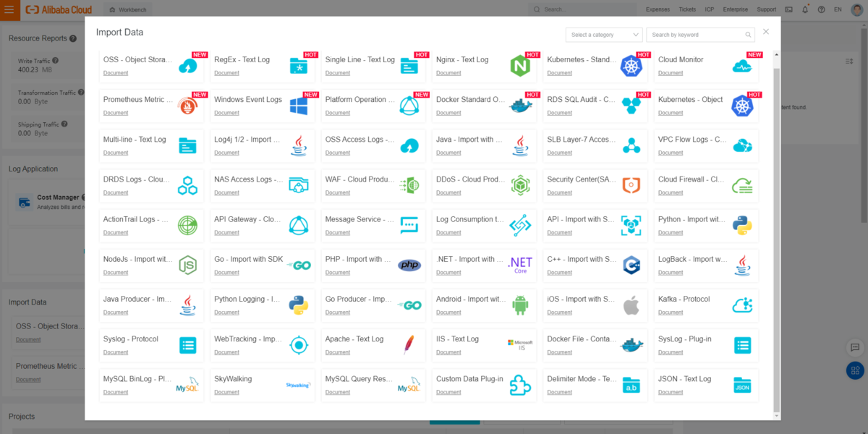This screenshot has width=868, height=434.
Task: Select the Log4j 1/2 Java icon
Action: click(x=299, y=145)
